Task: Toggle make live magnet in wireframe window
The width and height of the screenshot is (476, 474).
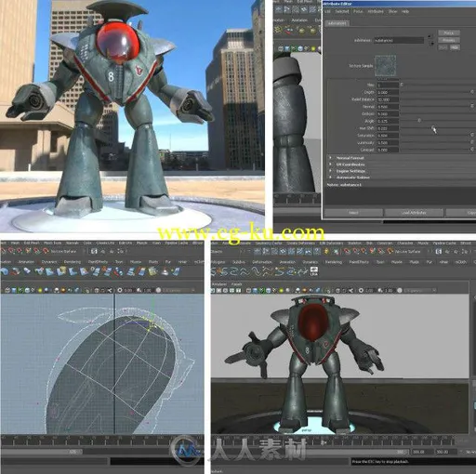Action: (46, 251)
